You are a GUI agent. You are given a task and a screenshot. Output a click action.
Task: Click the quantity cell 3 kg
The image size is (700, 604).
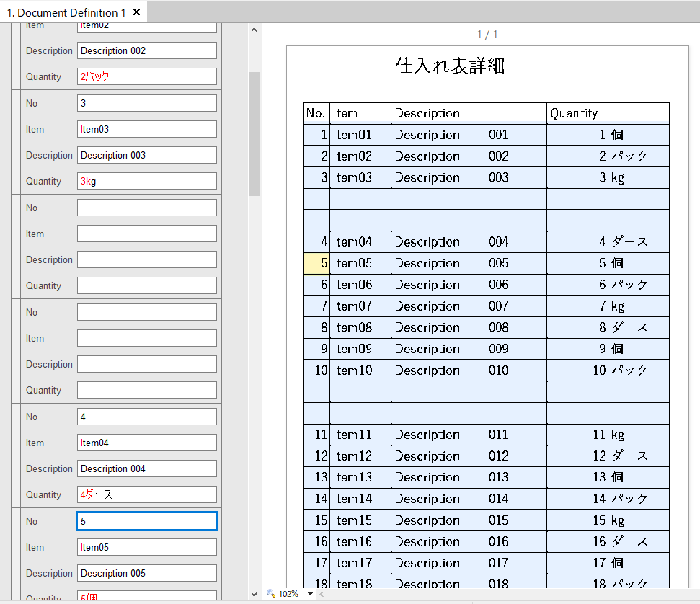(608, 177)
